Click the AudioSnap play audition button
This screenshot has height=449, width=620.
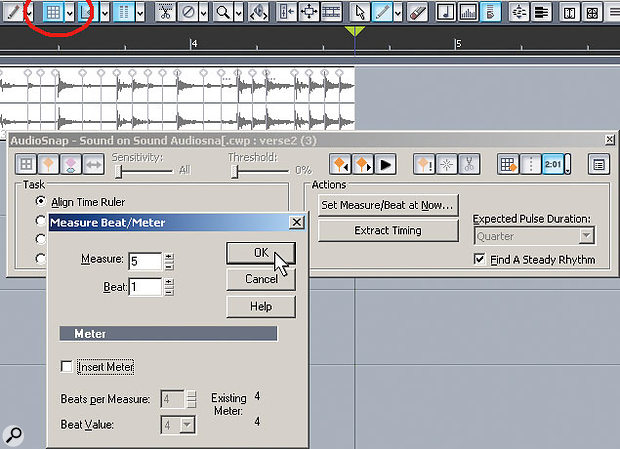tap(386, 164)
